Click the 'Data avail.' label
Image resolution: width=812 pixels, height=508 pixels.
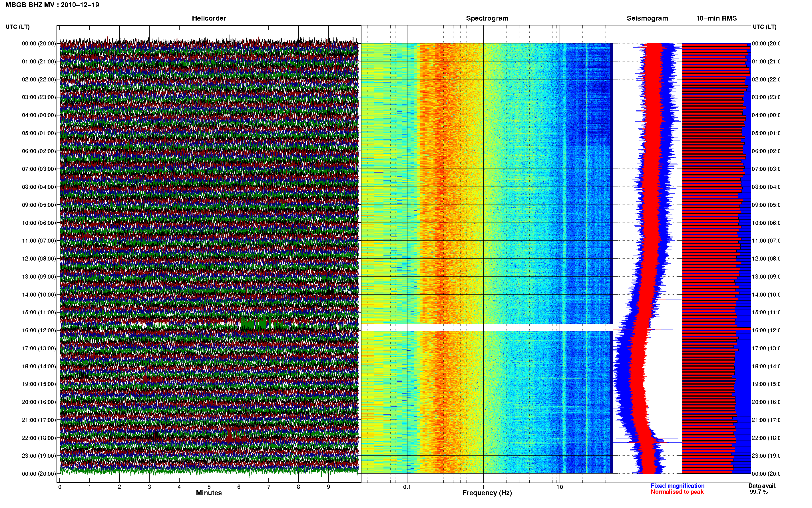pyautogui.click(x=762, y=486)
